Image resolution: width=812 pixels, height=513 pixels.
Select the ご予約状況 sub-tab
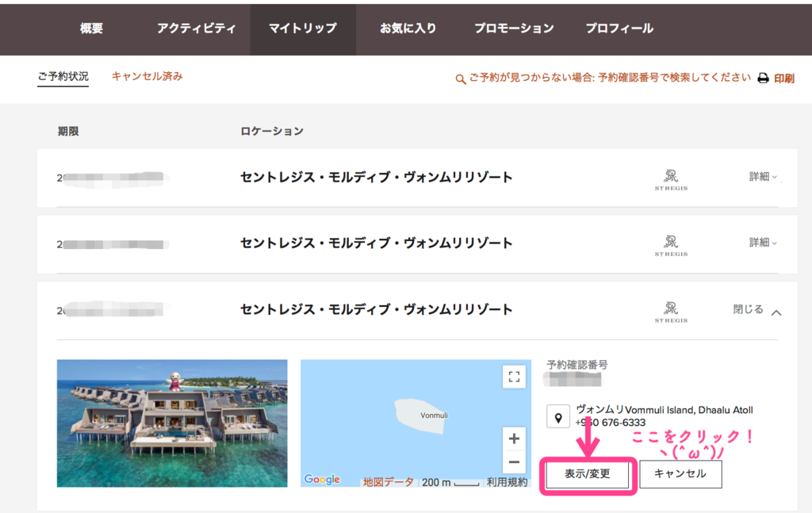point(63,77)
